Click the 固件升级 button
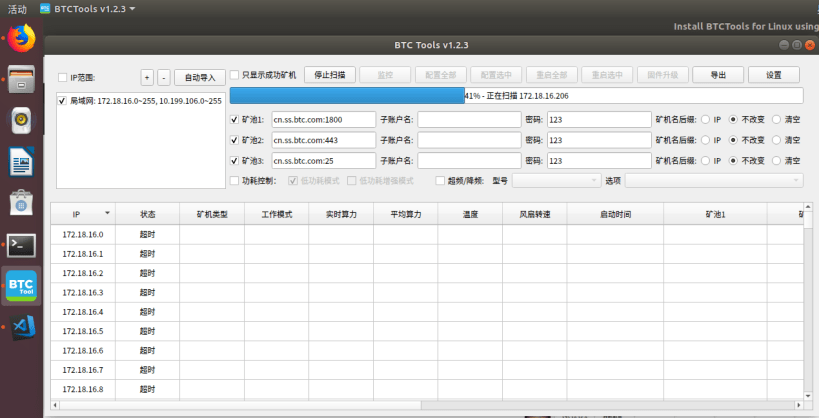 (662, 75)
